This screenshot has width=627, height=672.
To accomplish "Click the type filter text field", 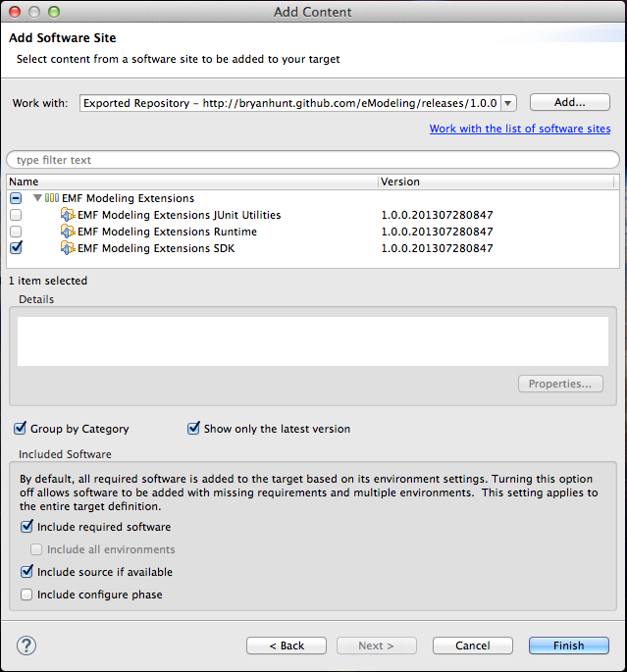I will [x=313, y=160].
